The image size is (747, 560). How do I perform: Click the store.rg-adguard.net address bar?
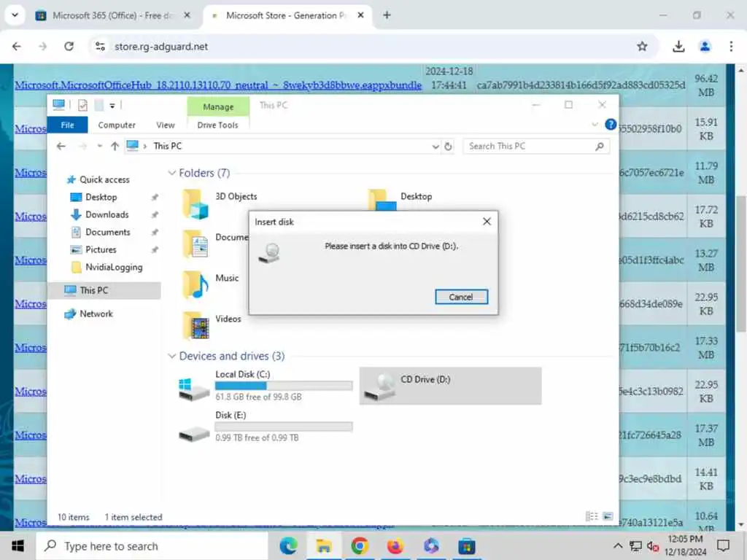[x=161, y=46]
